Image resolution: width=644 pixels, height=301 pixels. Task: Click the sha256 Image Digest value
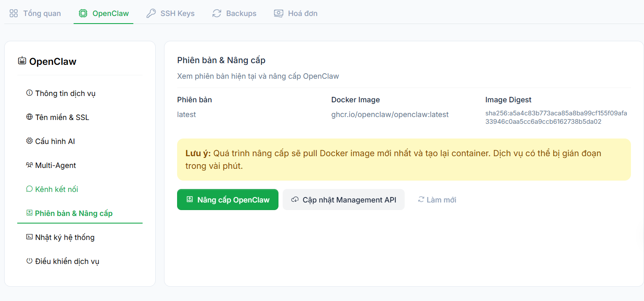tap(556, 117)
